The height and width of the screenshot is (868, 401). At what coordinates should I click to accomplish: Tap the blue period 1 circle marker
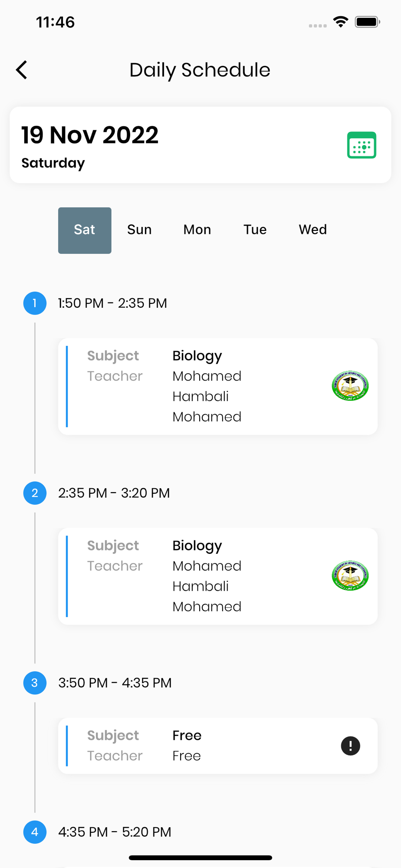coord(35,303)
